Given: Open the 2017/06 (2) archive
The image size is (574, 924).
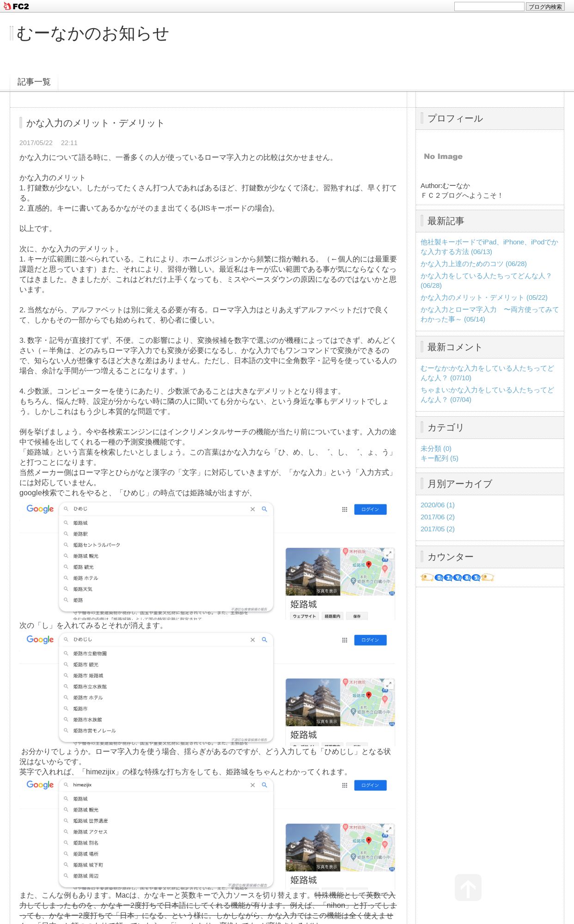Looking at the screenshot, I should [x=438, y=517].
